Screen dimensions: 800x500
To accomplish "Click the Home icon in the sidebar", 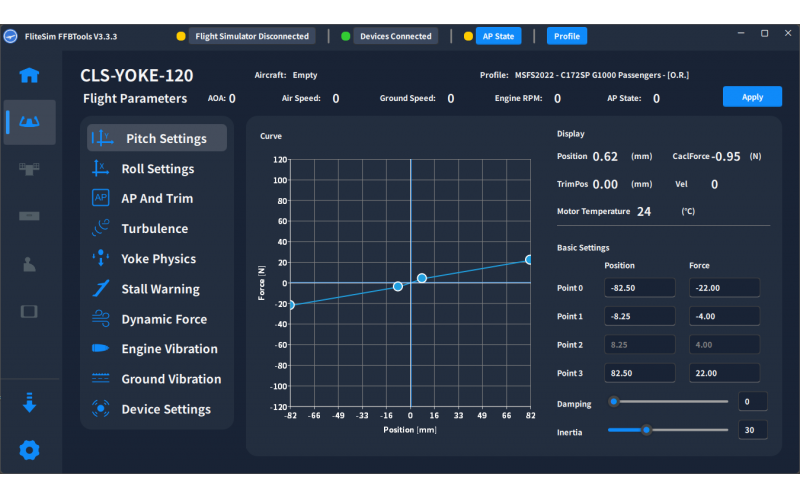I will point(29,75).
